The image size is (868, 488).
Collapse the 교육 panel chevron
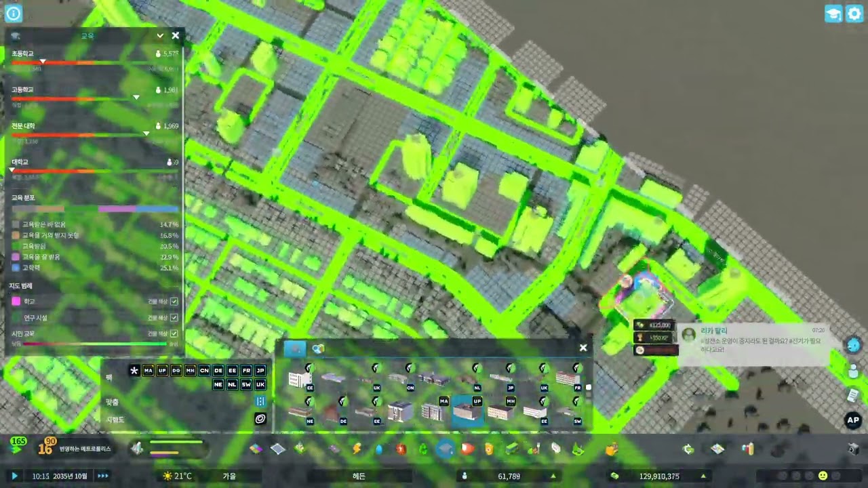160,35
